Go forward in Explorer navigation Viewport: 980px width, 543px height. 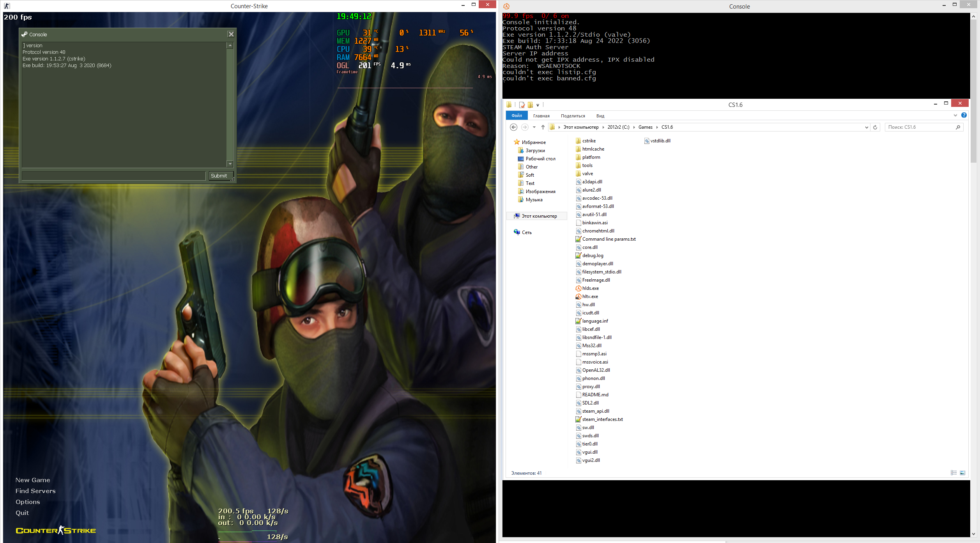point(525,127)
